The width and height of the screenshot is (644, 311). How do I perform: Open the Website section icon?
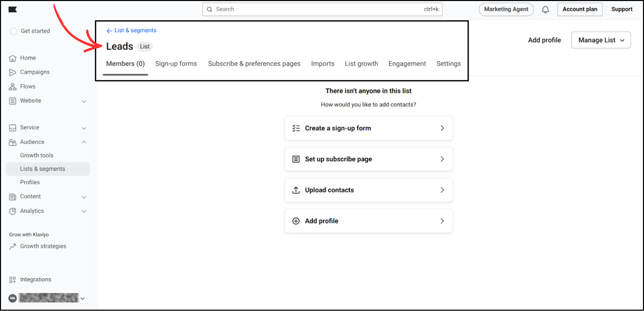[12, 101]
